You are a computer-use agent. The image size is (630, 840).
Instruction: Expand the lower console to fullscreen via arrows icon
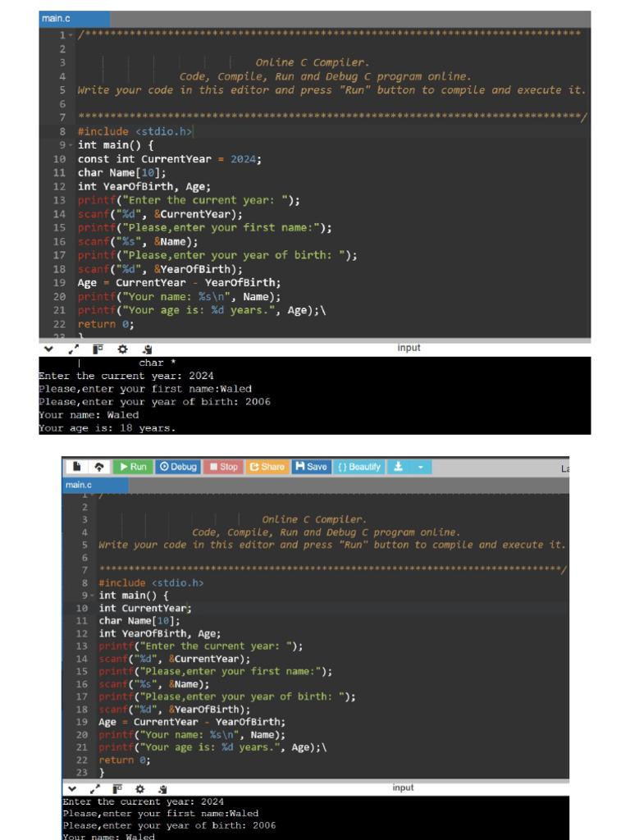tap(95, 788)
